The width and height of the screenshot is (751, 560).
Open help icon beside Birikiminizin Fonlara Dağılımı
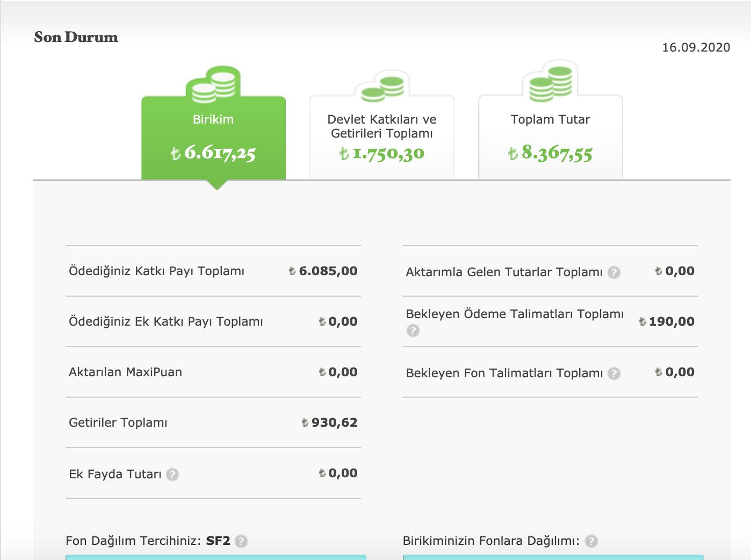pos(591,541)
